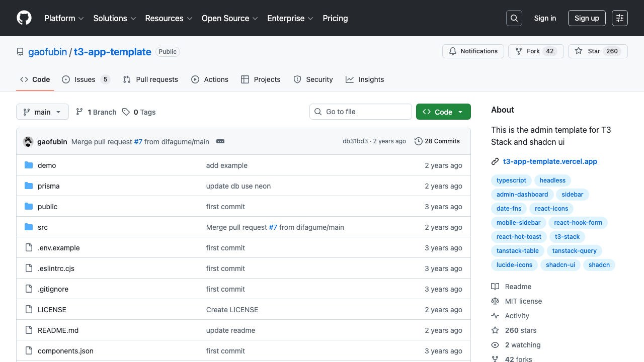Select the typescript topic tag

(511, 180)
